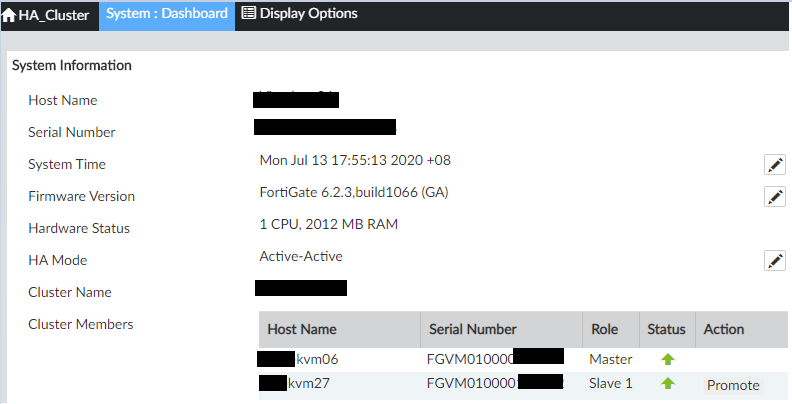Click the FortiGate 6.2.3 firmware version text
792x404 pixels.
point(353,192)
